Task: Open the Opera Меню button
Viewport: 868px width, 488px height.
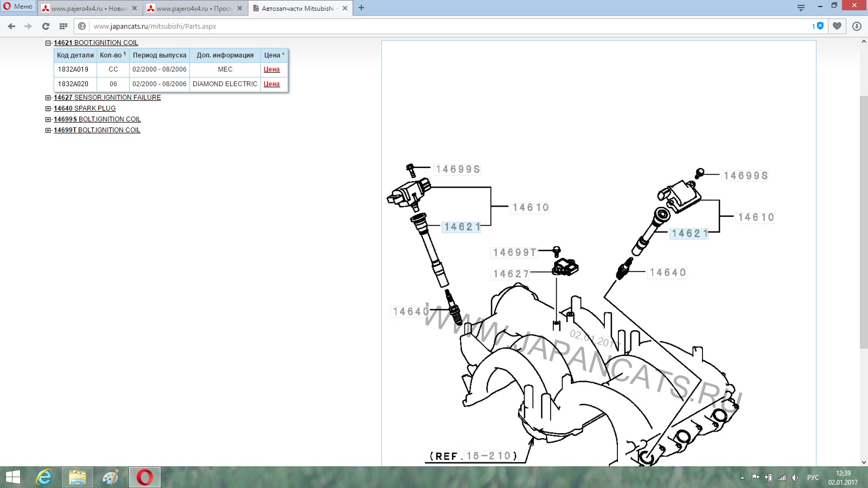Action: click(x=18, y=7)
